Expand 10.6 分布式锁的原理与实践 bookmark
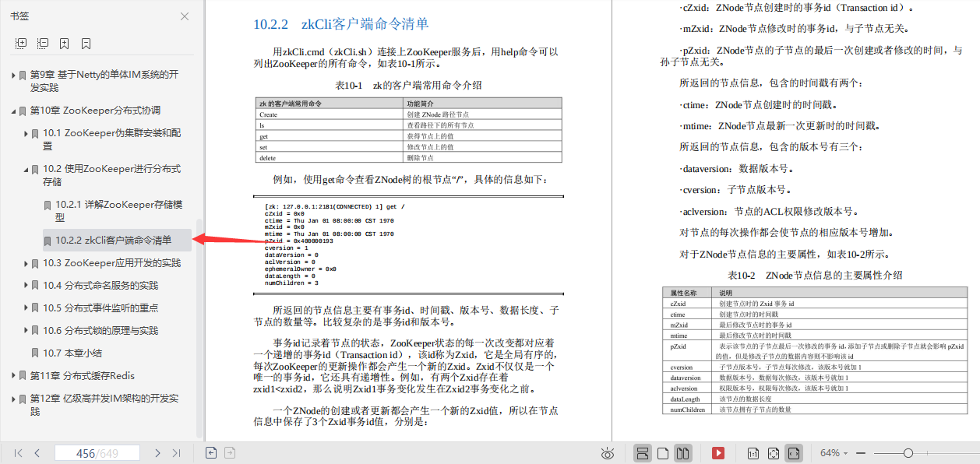Screen dimensions: 980x464 (26, 331)
